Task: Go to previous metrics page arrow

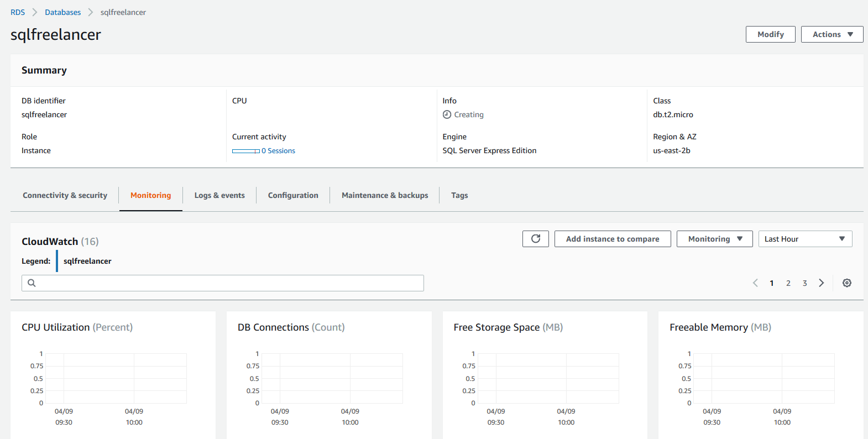Action: [x=755, y=283]
